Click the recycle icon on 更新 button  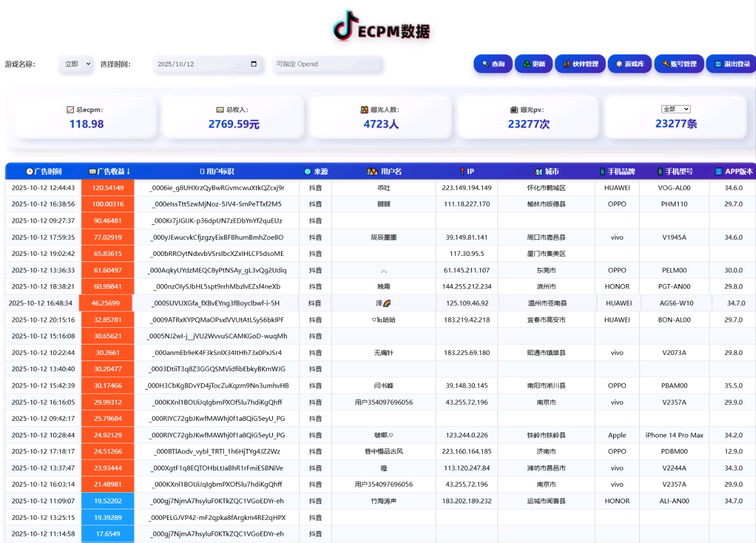[x=526, y=64]
